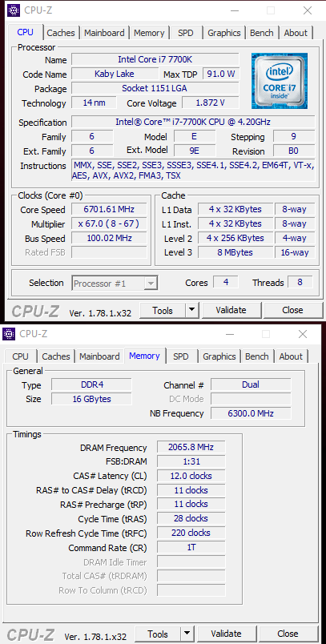Screen dimensions: 326x644
Task: Close the top CPU-Z window with X
Action: (x=307, y=10)
